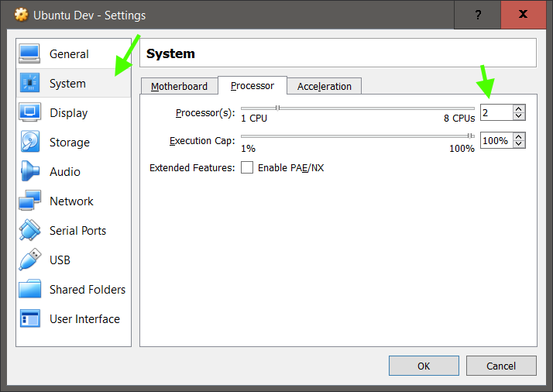
Task: Click the '1 CPU' slider label
Action: pyautogui.click(x=254, y=119)
